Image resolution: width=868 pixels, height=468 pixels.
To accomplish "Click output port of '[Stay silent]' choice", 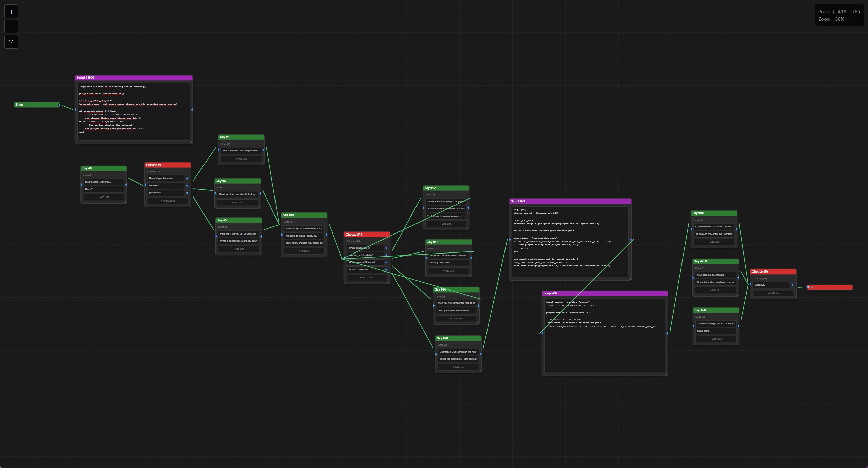I will [187, 193].
